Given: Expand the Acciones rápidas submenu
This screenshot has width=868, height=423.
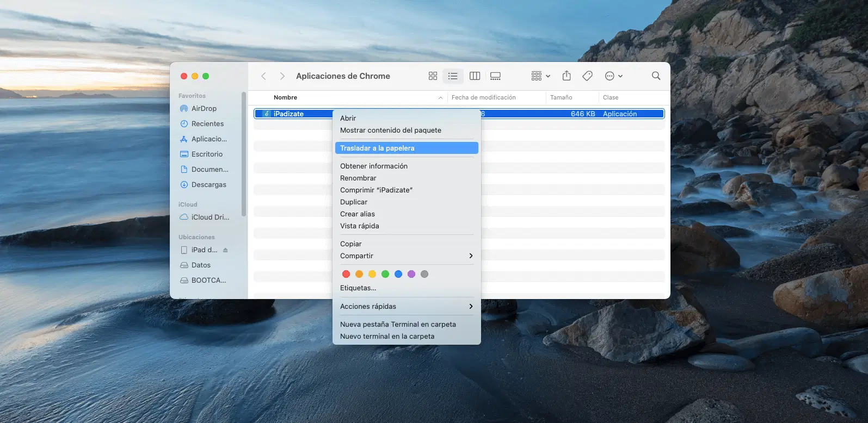Looking at the screenshot, I should (x=407, y=306).
